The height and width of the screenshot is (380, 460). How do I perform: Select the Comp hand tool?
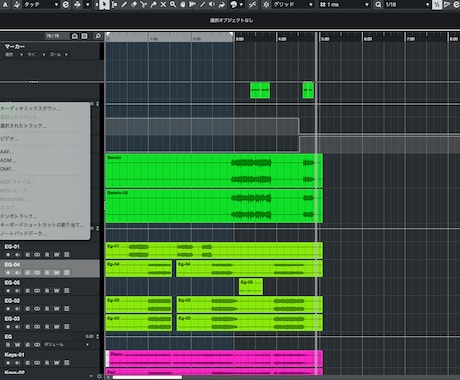[x=183, y=5]
